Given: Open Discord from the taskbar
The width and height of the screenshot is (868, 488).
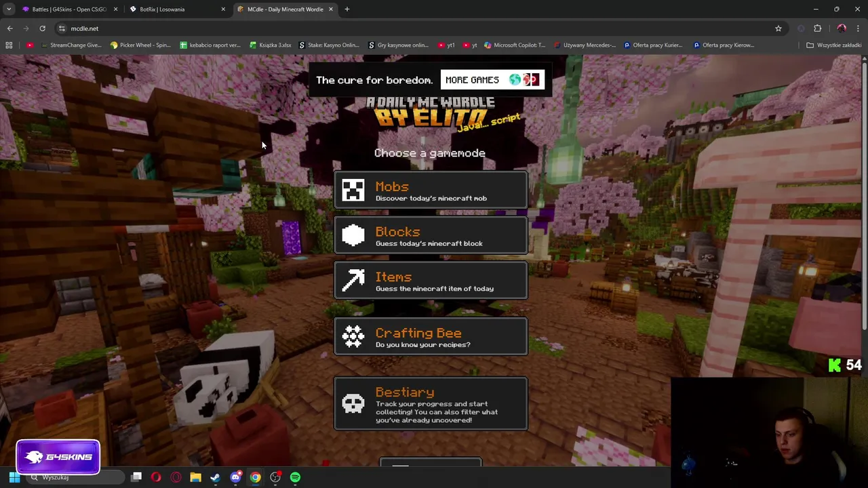Looking at the screenshot, I should click(235, 478).
